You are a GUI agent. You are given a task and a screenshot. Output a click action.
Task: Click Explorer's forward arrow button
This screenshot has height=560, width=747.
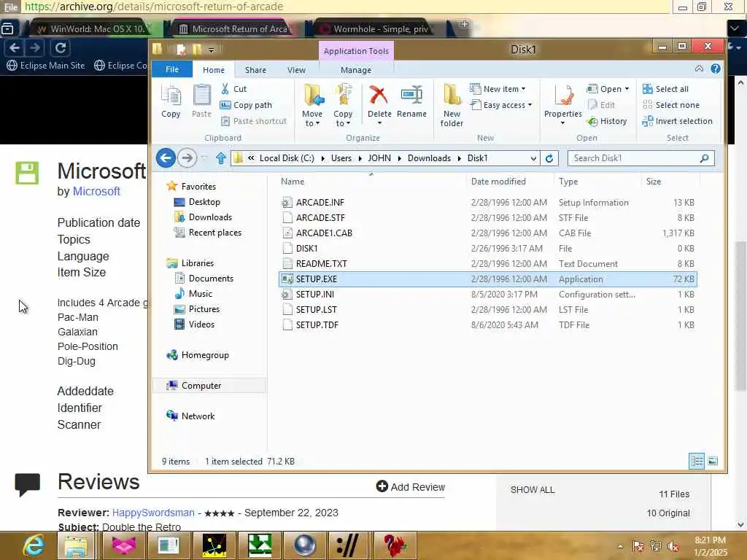coord(187,158)
